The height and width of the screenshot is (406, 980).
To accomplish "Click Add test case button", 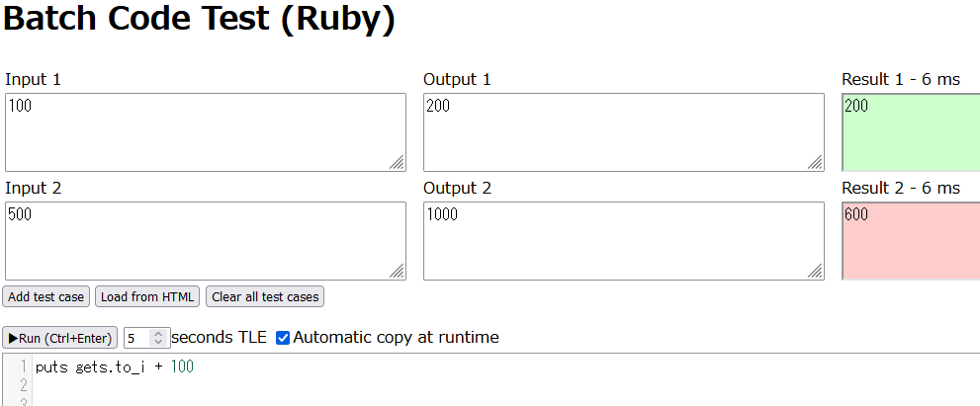I will 46,296.
